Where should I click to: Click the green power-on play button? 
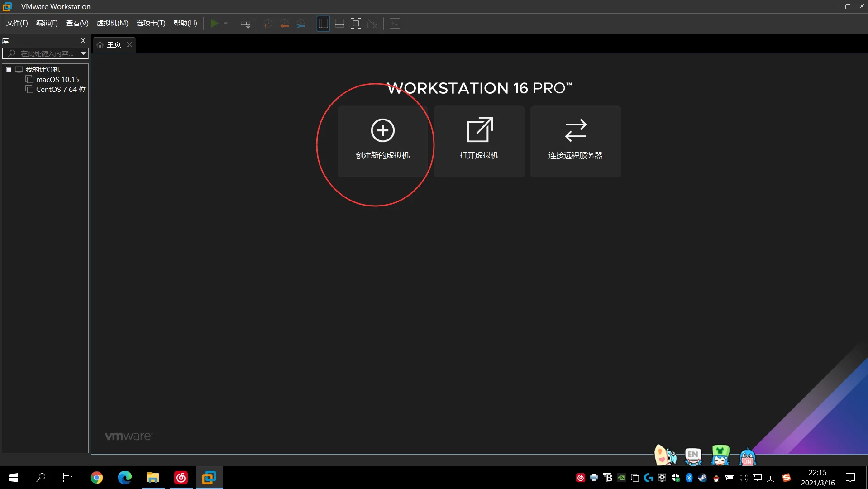pos(215,23)
